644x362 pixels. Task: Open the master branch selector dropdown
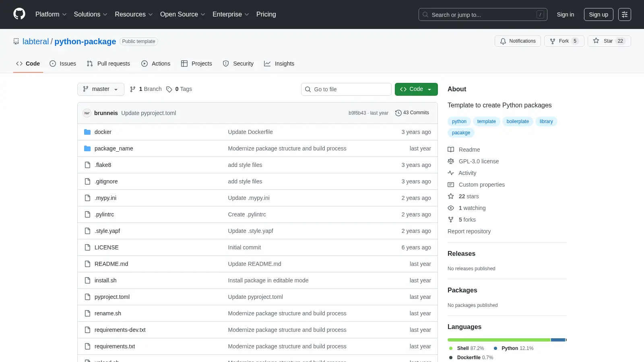click(x=101, y=89)
